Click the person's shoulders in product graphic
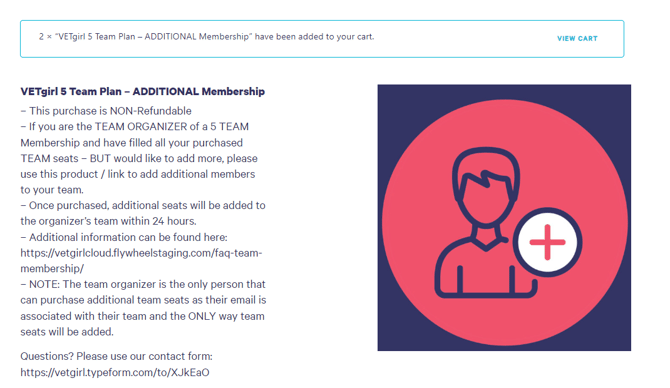670x388 pixels. [x=485, y=267]
